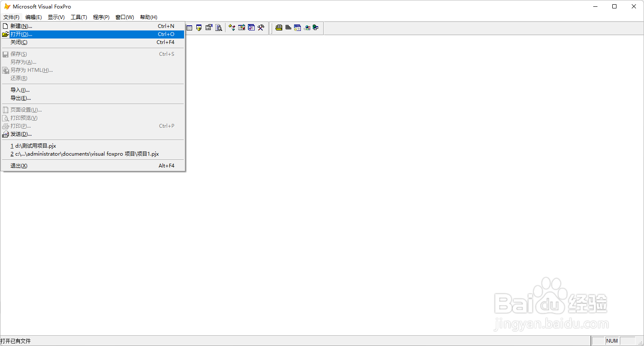Choose 新建(N)... from the file menu
Viewport: 644px width, 346px height.
pyautogui.click(x=93, y=26)
